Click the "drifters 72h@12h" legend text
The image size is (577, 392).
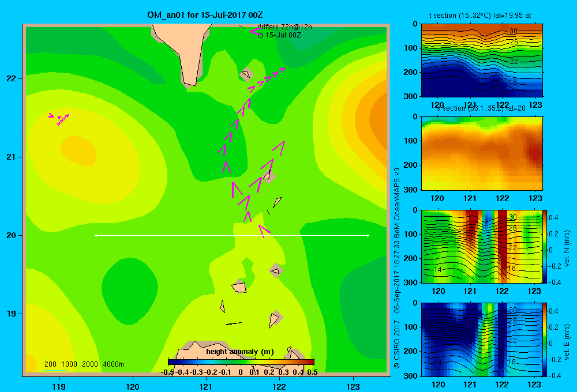[284, 27]
